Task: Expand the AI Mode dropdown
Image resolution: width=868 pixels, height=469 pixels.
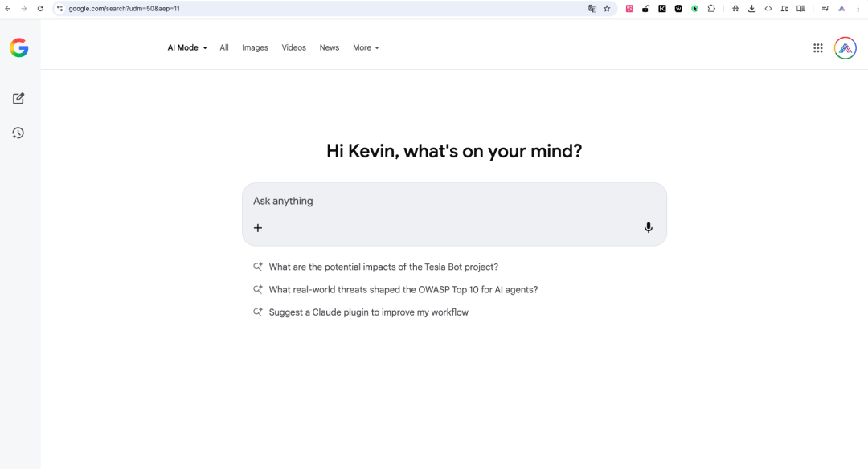Action: pos(187,48)
